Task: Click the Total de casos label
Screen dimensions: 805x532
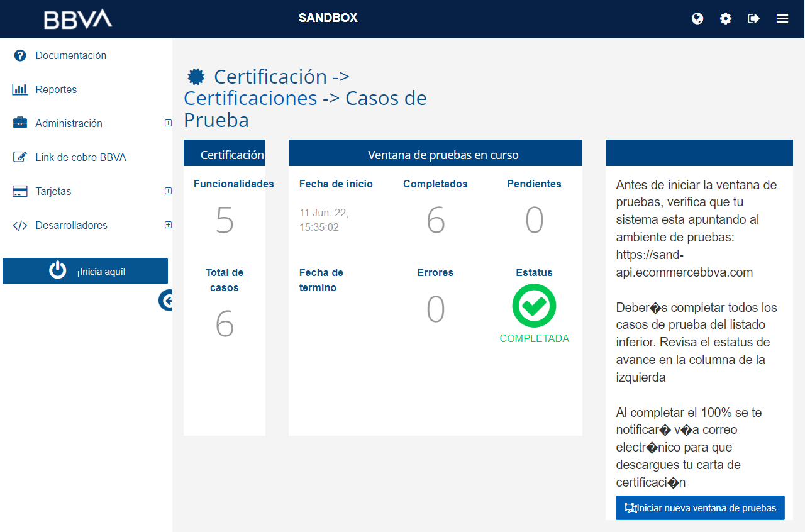Action: pos(225,280)
